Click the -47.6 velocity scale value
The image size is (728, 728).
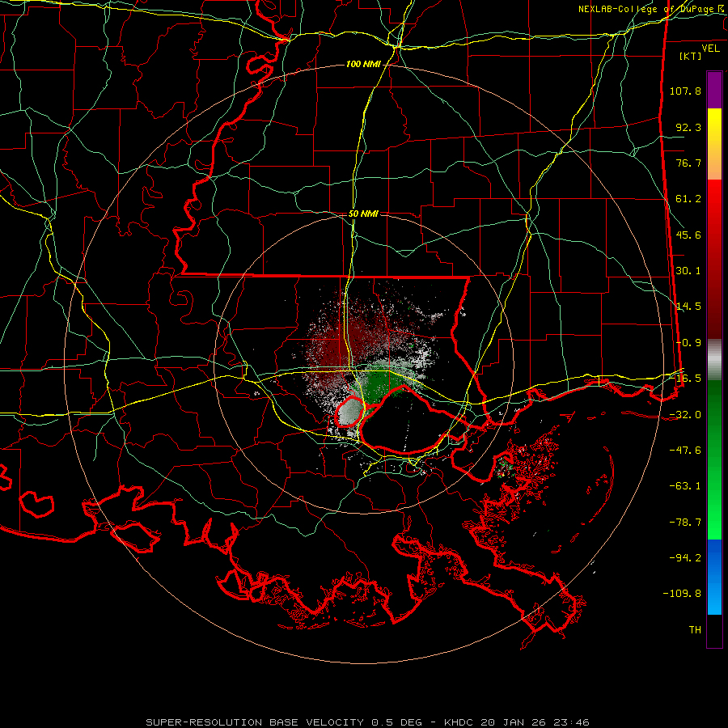point(685,451)
